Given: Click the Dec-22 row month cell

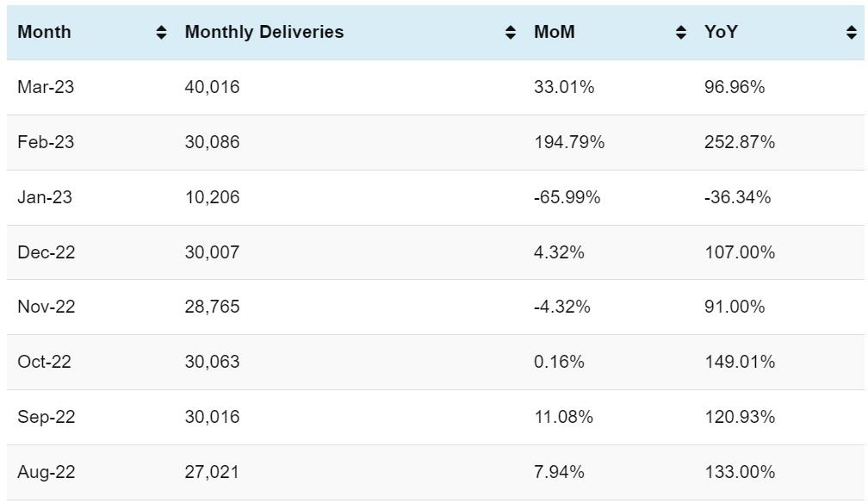Looking at the screenshot, I should [46, 252].
